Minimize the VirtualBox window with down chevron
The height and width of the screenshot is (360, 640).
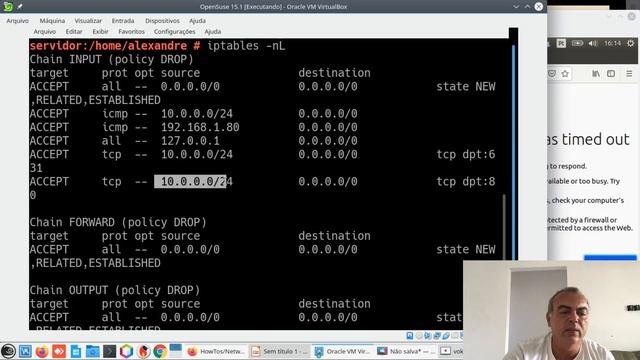point(516,7)
